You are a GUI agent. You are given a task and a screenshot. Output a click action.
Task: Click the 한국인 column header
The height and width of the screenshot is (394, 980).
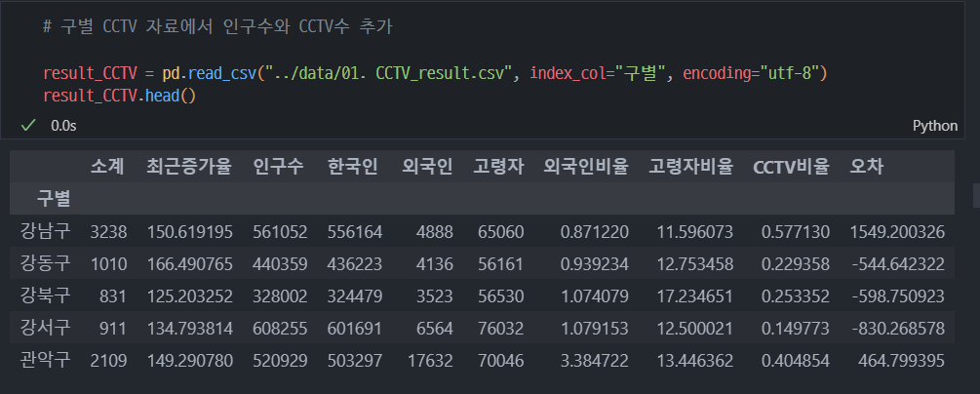[352, 167]
